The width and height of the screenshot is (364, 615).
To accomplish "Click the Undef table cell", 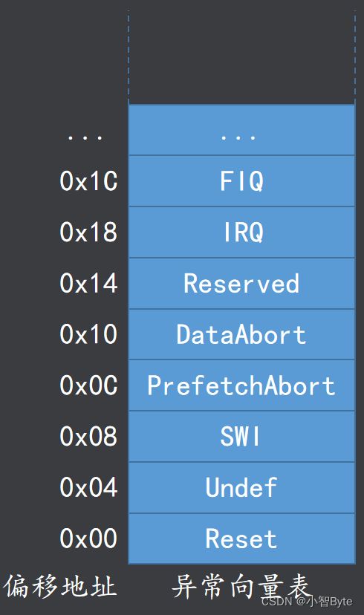I will click(241, 487).
